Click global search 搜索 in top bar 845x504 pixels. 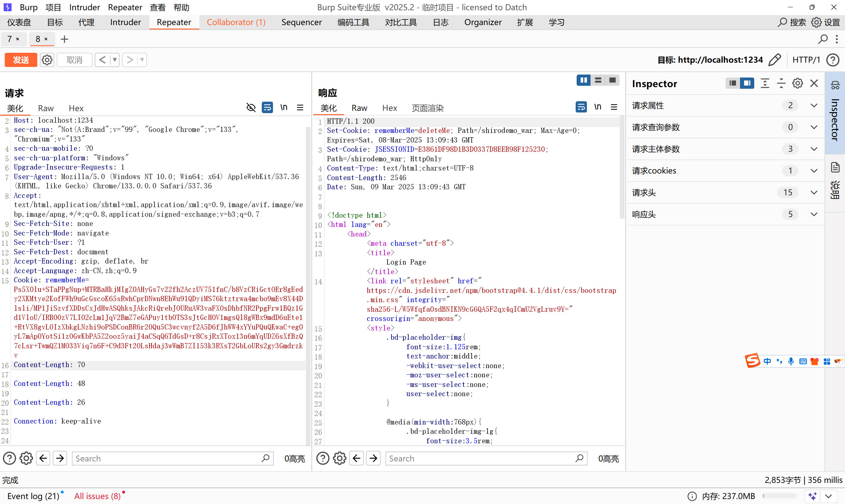tap(792, 22)
